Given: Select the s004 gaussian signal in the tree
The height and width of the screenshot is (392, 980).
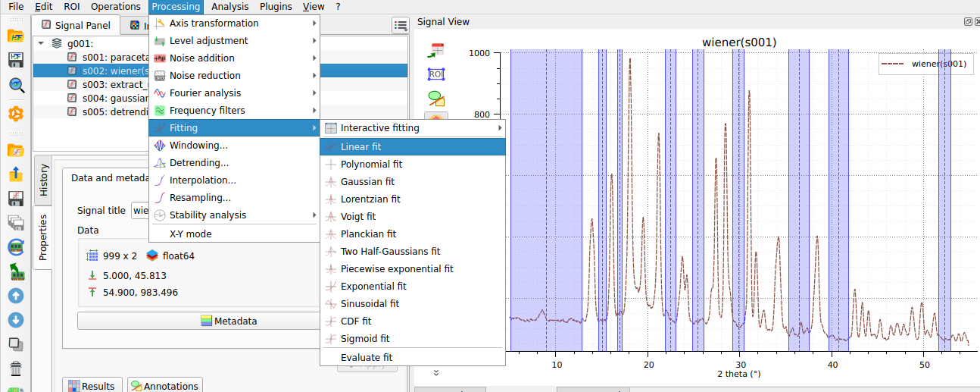Looking at the screenshot, I should [x=105, y=98].
